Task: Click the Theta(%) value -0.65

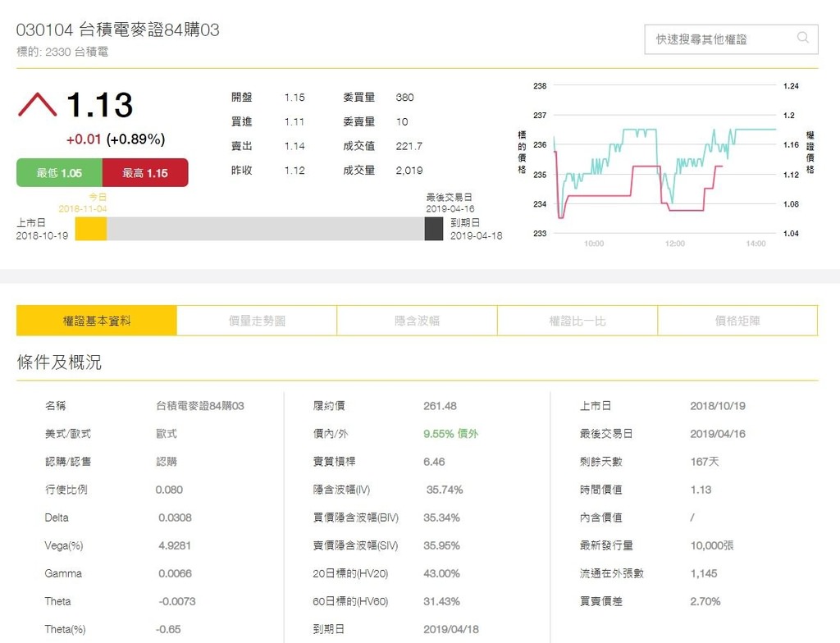Action: pyautogui.click(x=168, y=629)
